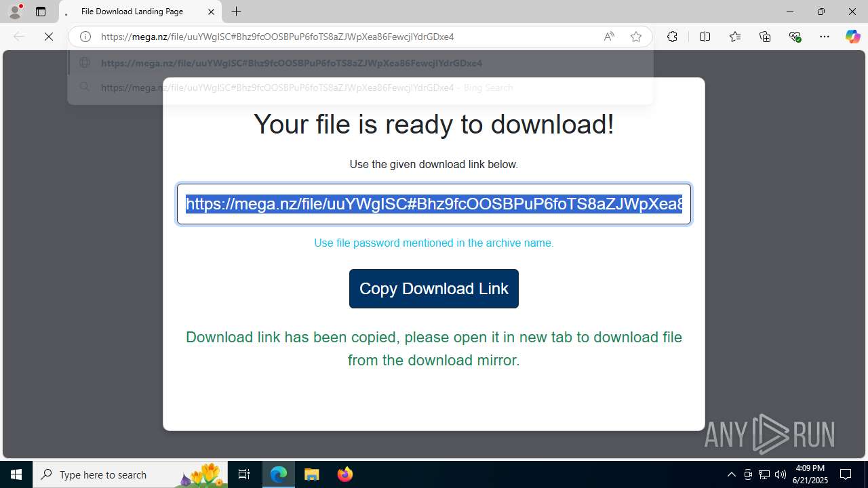Open Settings and more menu
The image size is (868, 488).
coord(825,37)
